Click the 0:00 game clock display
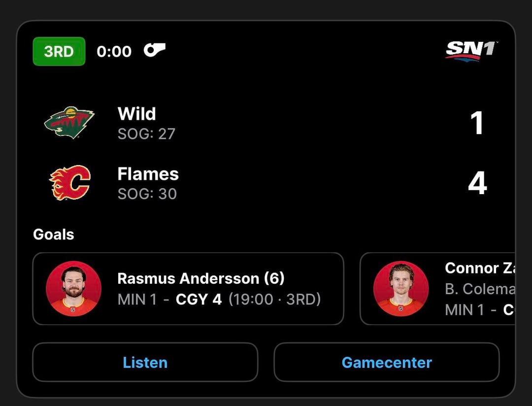Screen dimensions: 532x406 click(114, 51)
